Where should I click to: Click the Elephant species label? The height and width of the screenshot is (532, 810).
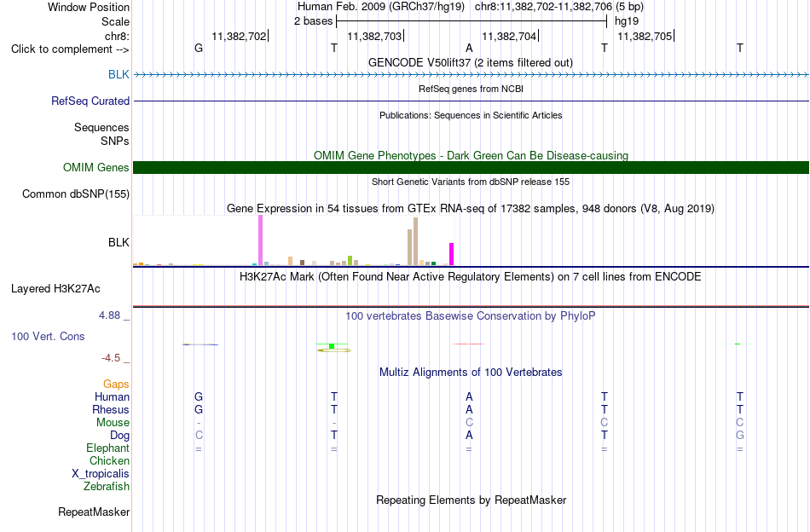coord(107,448)
